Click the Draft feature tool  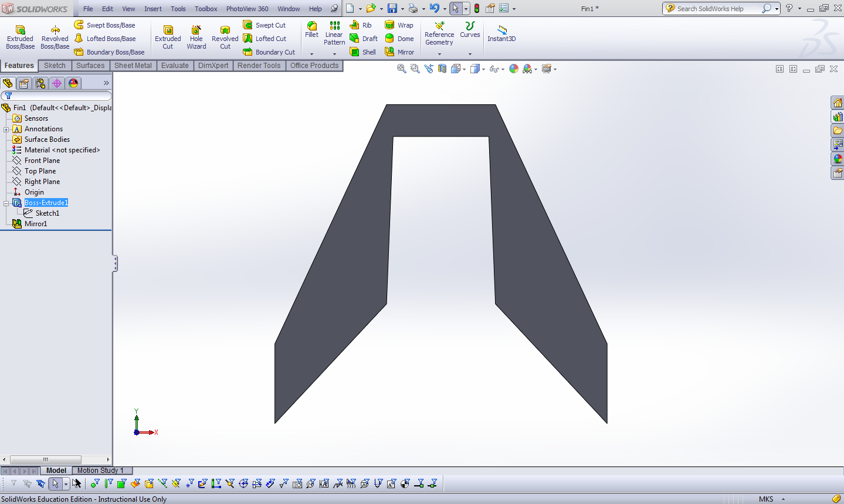[x=364, y=39]
